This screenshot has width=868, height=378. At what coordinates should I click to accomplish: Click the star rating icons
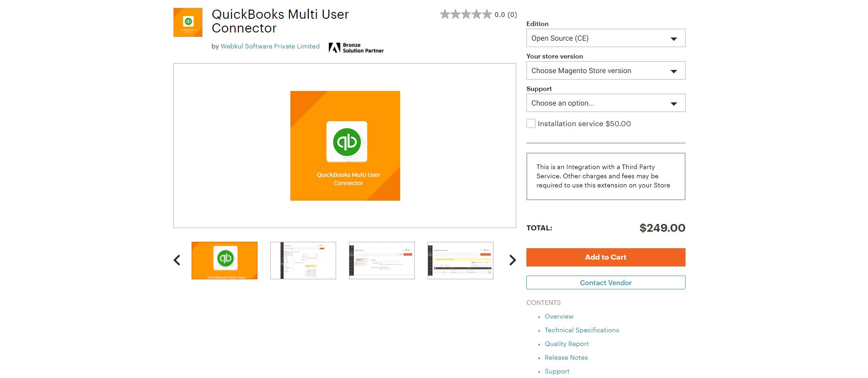coord(466,15)
